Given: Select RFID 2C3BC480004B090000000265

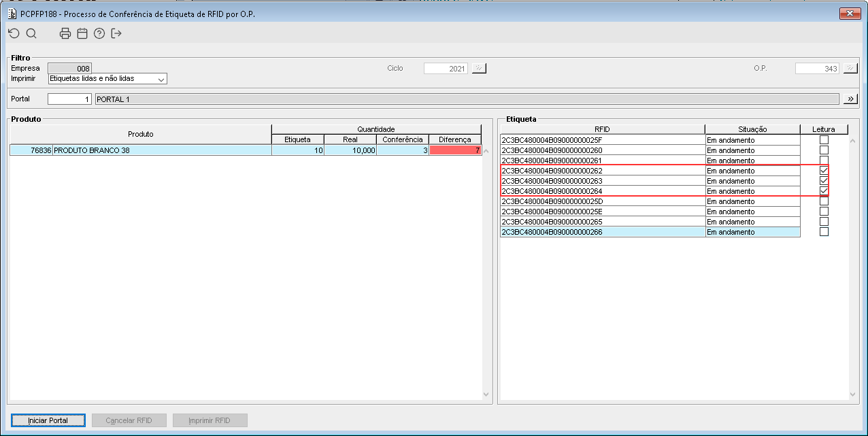Looking at the screenshot, I should 602,222.
